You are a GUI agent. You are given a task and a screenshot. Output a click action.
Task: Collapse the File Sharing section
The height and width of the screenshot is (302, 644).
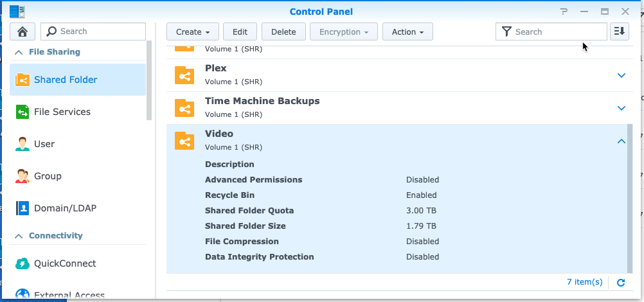point(19,52)
